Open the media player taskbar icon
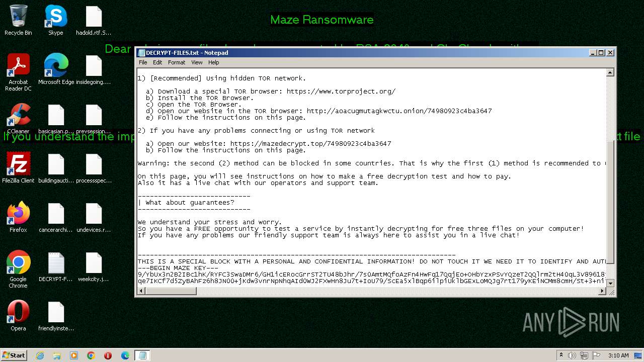Viewport: 644px width, 362px height. [74, 355]
